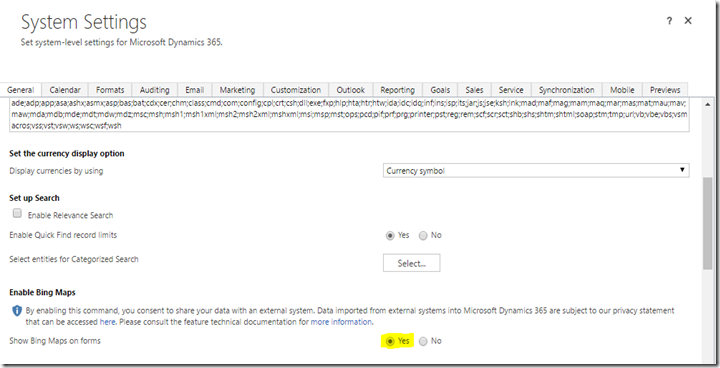Close the System Settings dialog

pos(688,20)
